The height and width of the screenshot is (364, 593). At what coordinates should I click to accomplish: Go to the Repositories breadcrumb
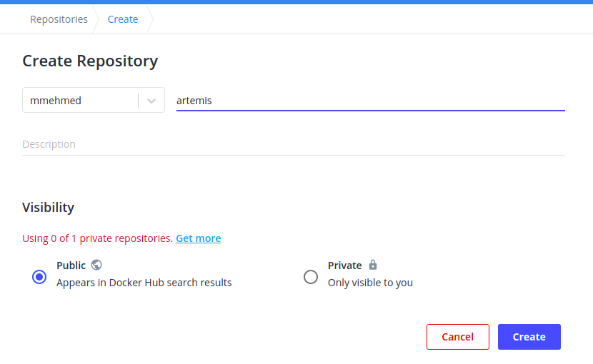pyautogui.click(x=59, y=19)
